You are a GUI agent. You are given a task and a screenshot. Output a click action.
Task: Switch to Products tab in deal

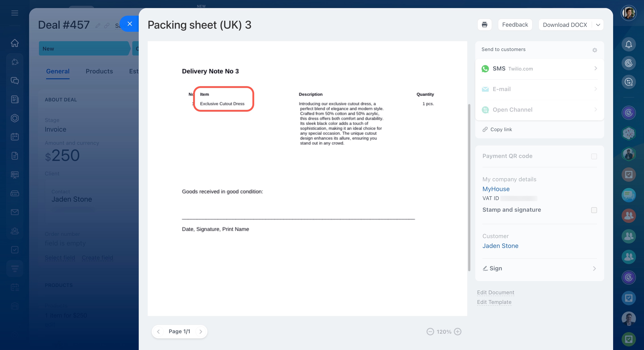[99, 71]
